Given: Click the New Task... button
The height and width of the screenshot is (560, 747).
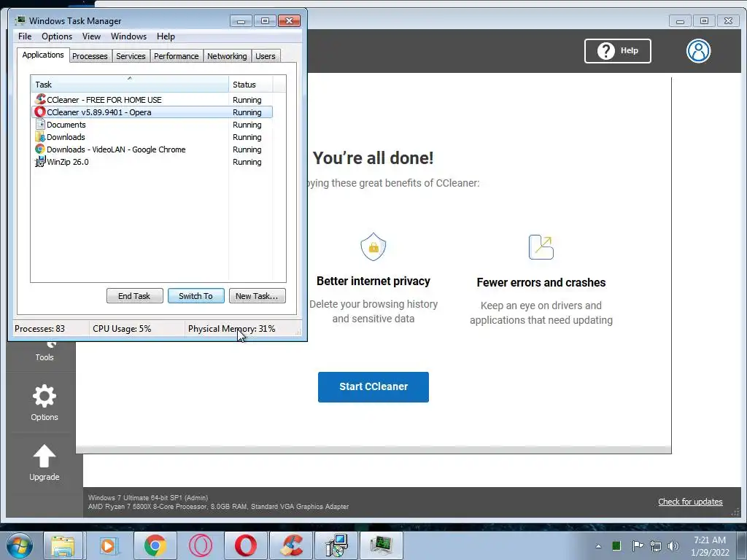Looking at the screenshot, I should pyautogui.click(x=258, y=296).
